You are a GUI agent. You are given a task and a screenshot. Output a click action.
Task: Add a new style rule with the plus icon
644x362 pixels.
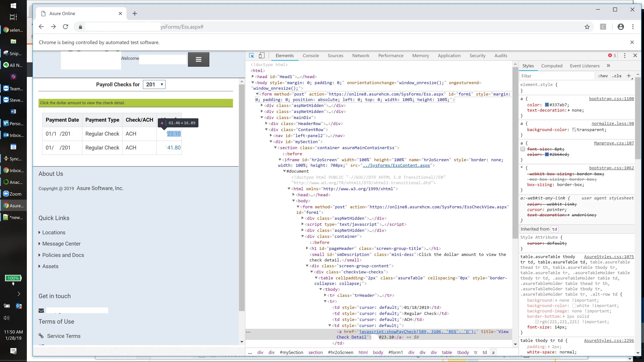tap(629, 76)
